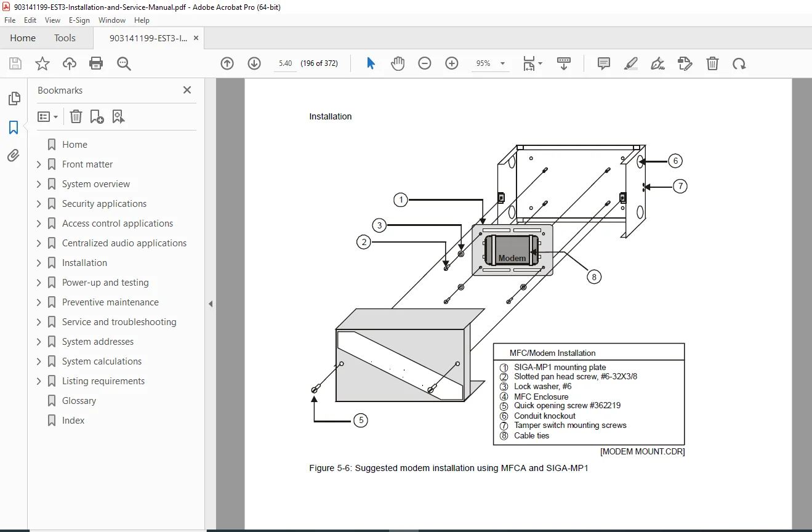This screenshot has height=532, width=812.
Task: Expand the System addresses bookmark
Action: (x=39, y=342)
